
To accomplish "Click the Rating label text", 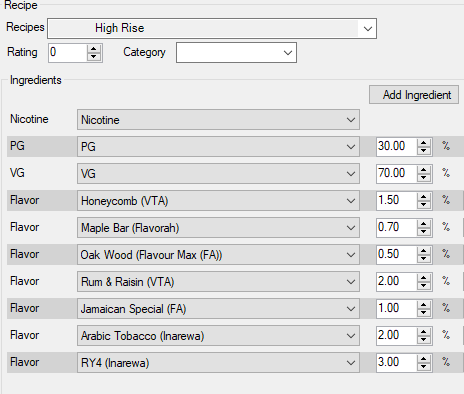I will 22,52.
